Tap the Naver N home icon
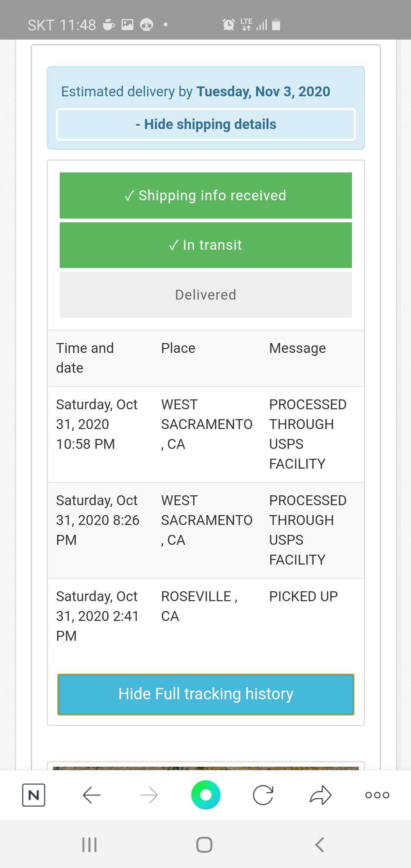This screenshot has width=411, height=868. [33, 795]
